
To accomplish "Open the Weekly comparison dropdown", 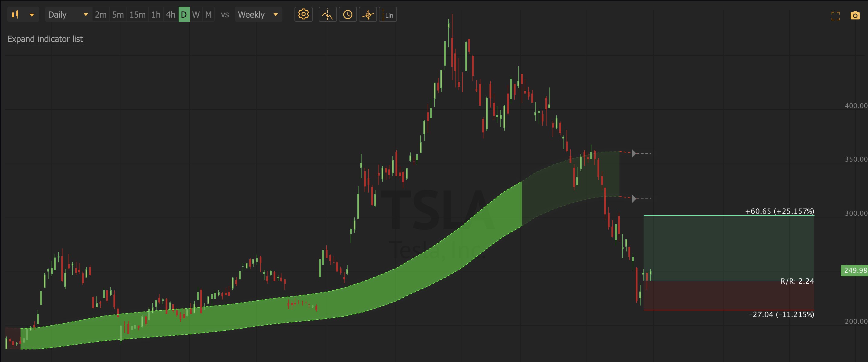I will pos(258,15).
